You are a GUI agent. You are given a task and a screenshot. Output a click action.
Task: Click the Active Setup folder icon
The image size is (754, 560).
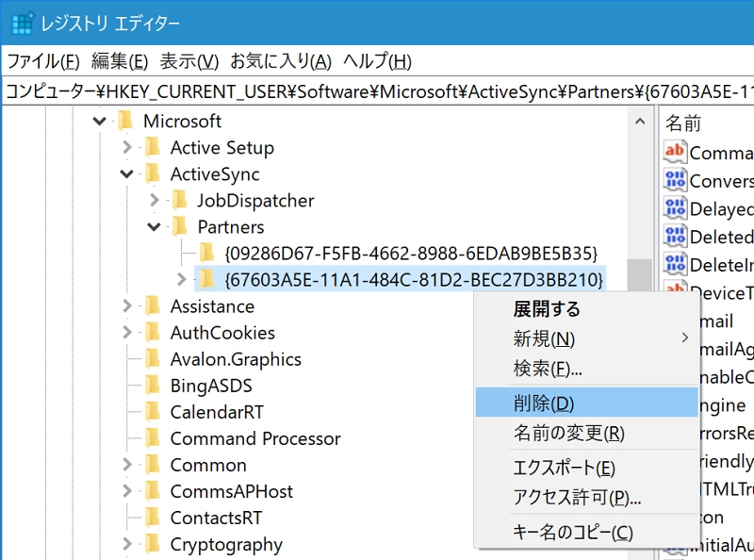(153, 147)
